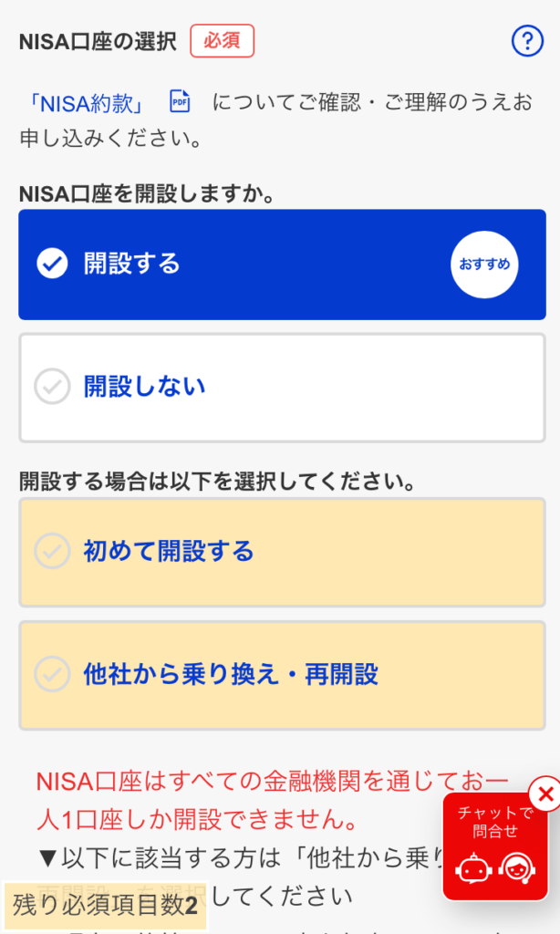Click the おすすめ round badge

[484, 265]
